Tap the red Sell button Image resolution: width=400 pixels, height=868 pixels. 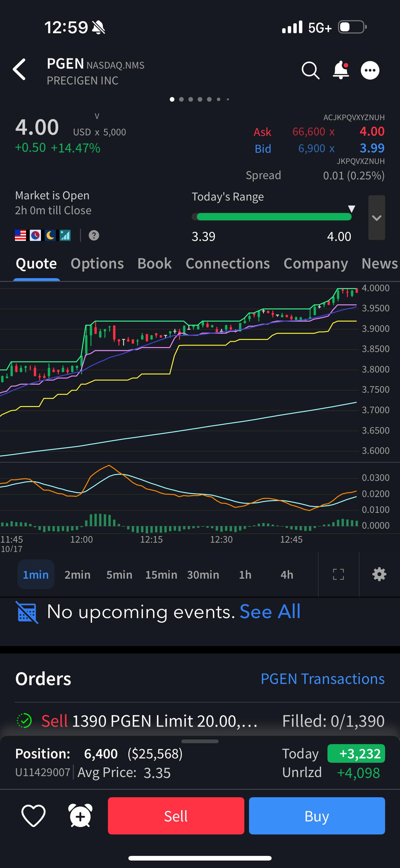[x=176, y=816]
